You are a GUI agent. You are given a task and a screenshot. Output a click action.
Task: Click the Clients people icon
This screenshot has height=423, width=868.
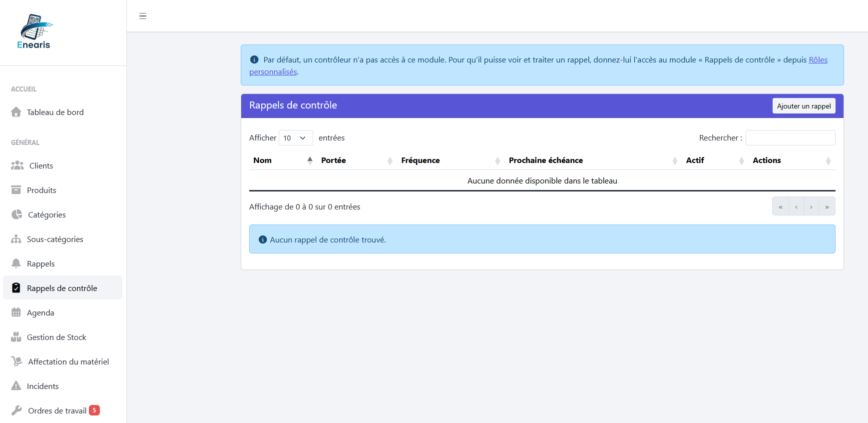pyautogui.click(x=17, y=165)
